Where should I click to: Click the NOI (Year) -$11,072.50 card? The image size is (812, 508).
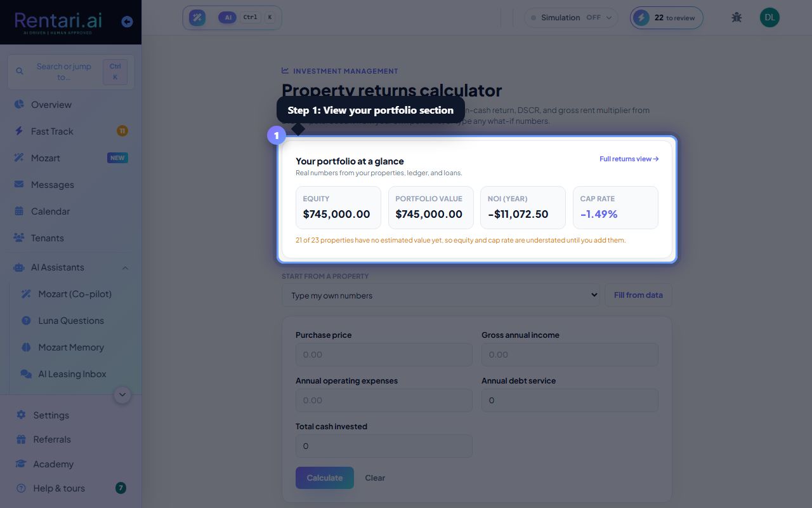[x=523, y=208]
